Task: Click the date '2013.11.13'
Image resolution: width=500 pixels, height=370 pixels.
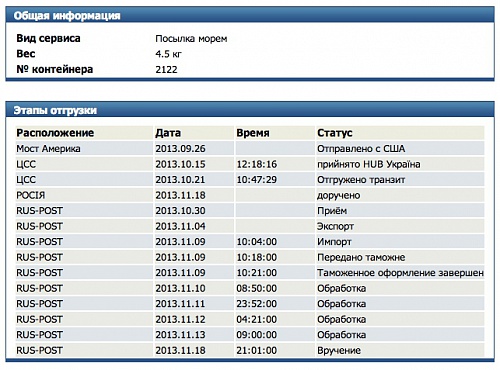Action: (180, 335)
